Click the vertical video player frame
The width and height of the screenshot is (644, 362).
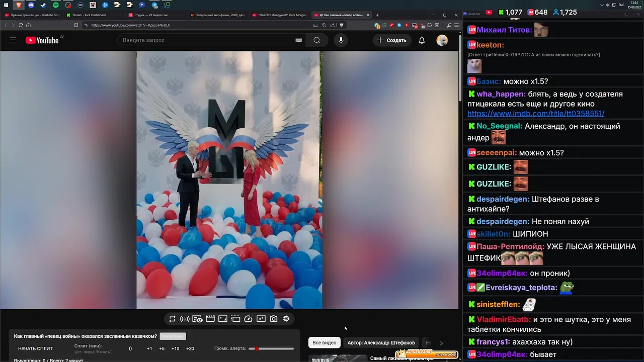[229, 180]
